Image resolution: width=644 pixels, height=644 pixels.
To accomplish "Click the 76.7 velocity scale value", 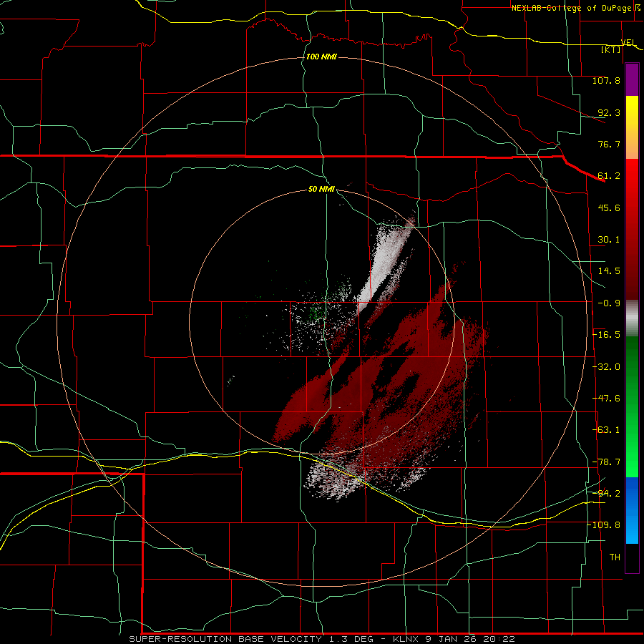I will pyautogui.click(x=609, y=144).
